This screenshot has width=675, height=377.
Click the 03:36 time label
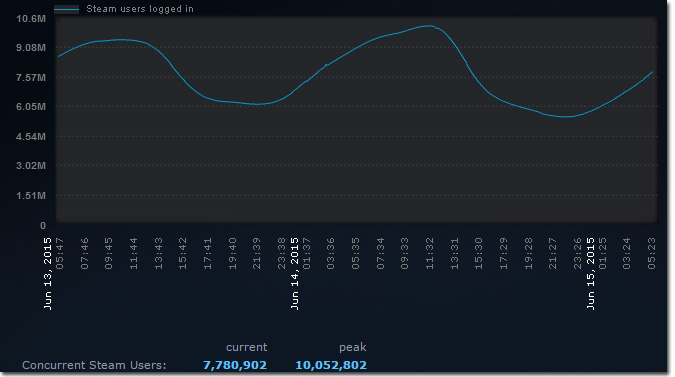[x=331, y=253]
